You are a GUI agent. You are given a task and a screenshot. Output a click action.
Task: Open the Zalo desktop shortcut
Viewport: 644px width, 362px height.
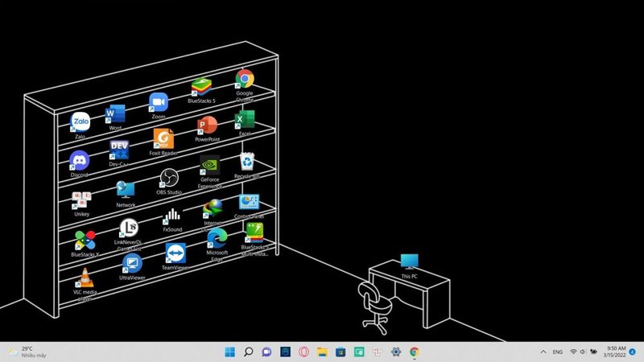tap(80, 122)
